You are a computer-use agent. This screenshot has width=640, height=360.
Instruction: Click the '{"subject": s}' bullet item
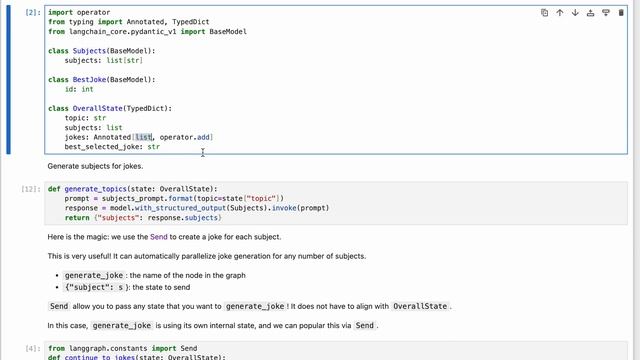pos(127,287)
